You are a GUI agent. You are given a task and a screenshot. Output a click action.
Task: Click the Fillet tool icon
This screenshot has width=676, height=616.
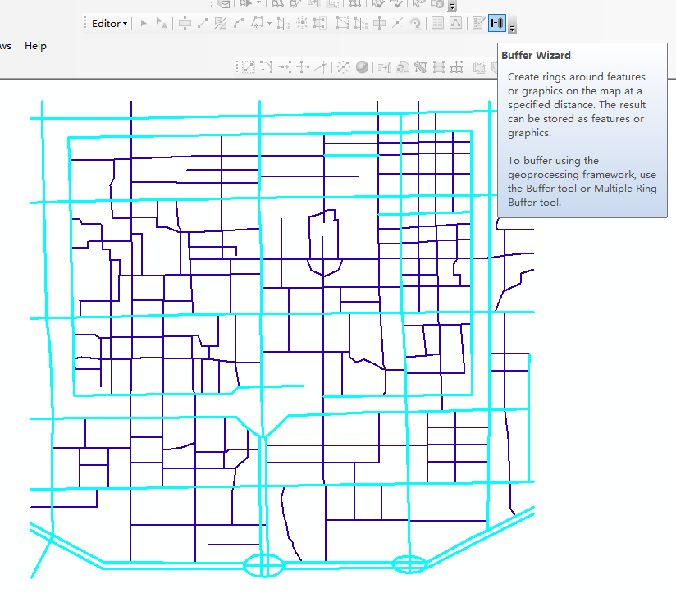coord(267,67)
